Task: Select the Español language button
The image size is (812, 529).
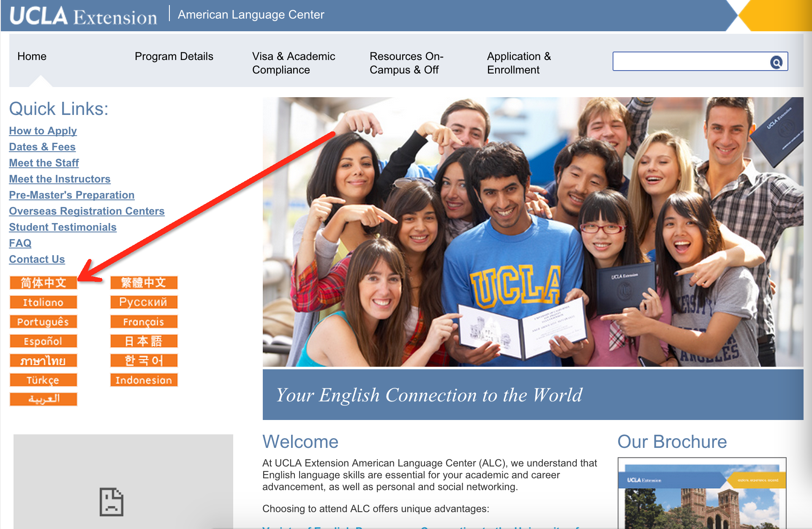Action: coord(44,341)
